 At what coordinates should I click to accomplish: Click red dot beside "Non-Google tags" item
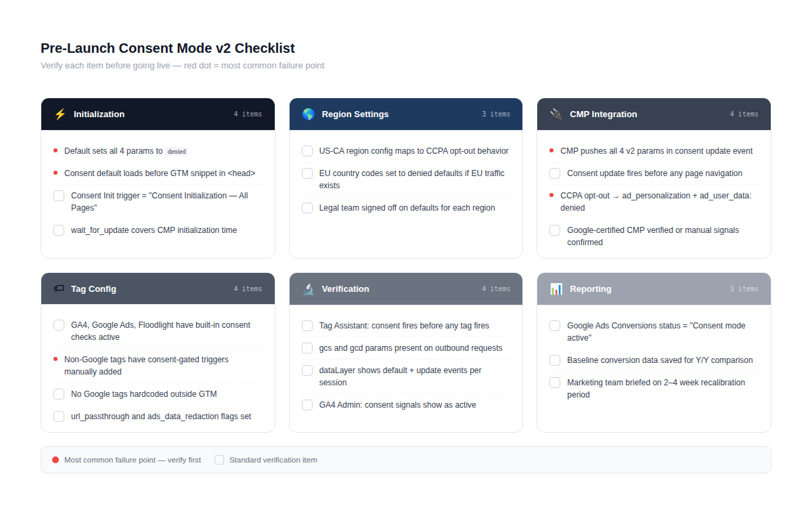(x=55, y=359)
